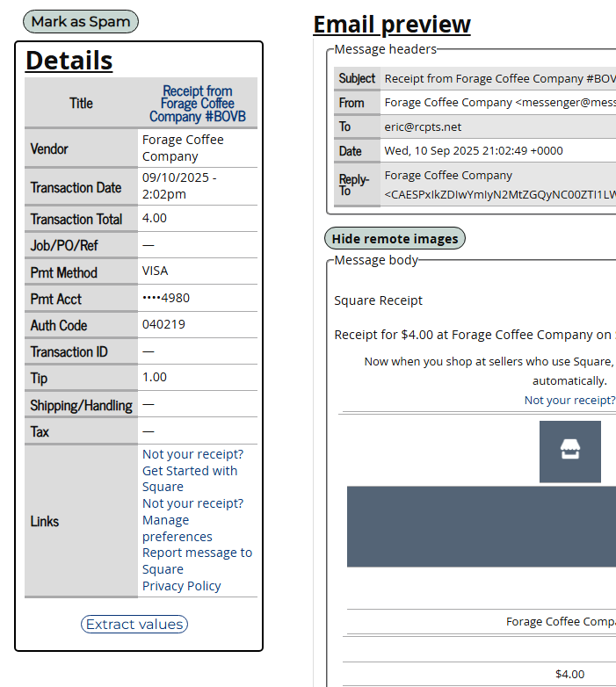Follow the Manage preferences link
Viewport: 616px width, 687px height.
(177, 528)
